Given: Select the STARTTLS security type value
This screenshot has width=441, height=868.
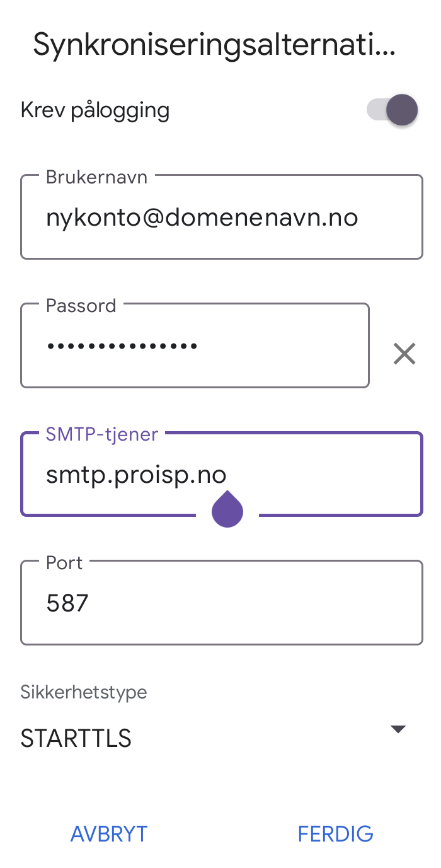Looking at the screenshot, I should click(76, 738).
